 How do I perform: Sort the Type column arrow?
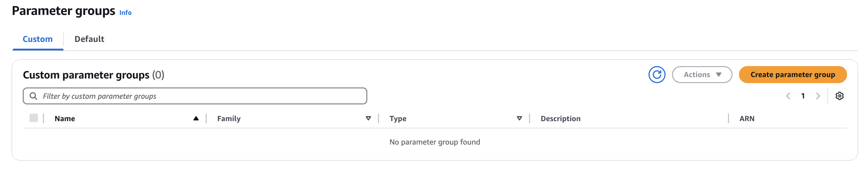pos(519,118)
